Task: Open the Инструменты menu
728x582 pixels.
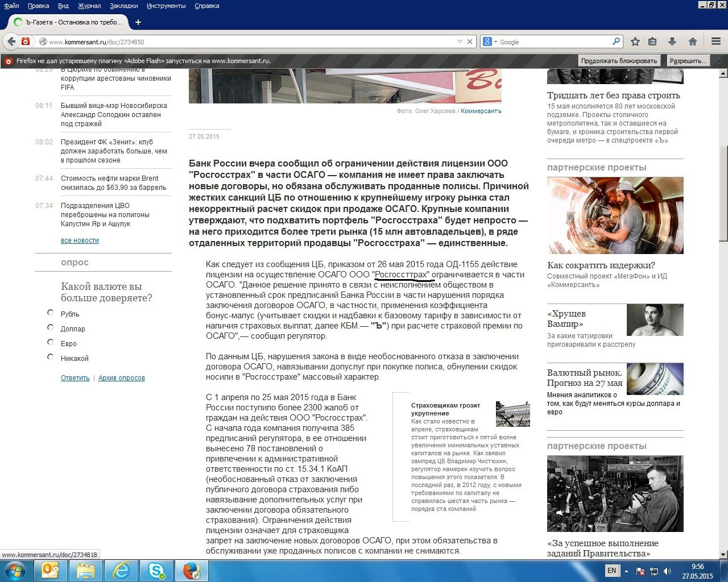Action: click(x=166, y=6)
